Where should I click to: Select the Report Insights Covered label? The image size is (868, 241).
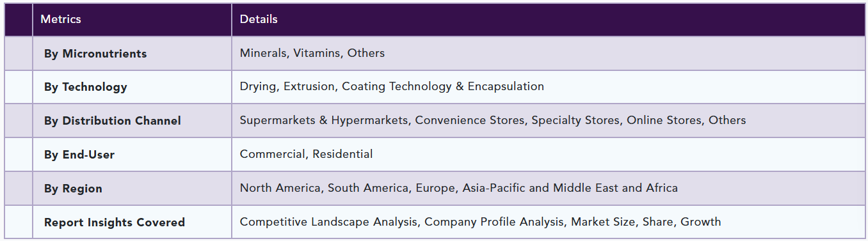point(115,222)
